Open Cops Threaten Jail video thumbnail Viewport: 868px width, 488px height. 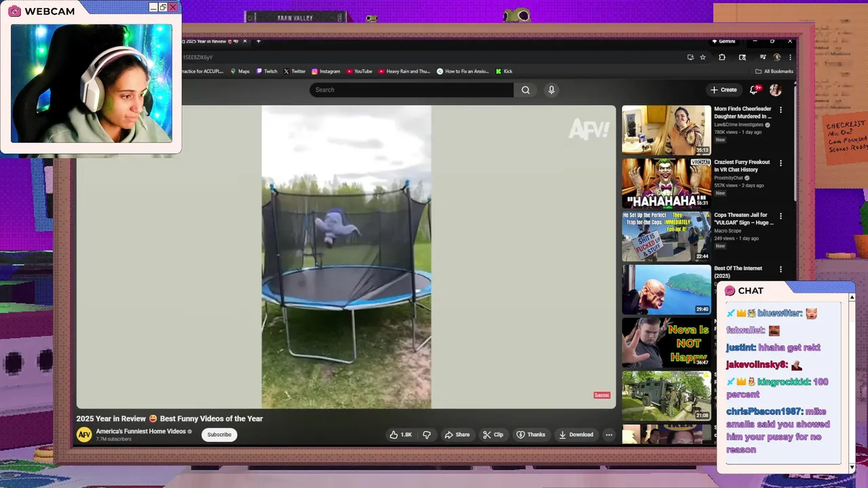point(667,236)
